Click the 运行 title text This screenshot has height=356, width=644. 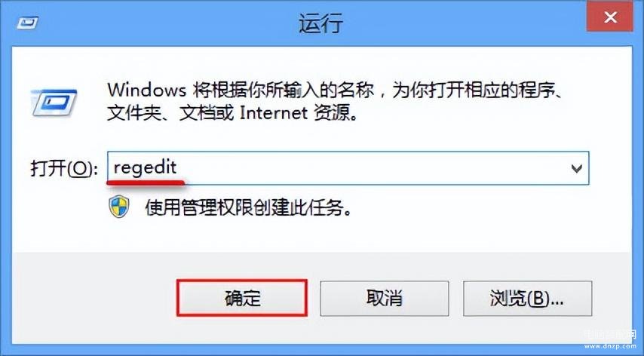(x=320, y=23)
